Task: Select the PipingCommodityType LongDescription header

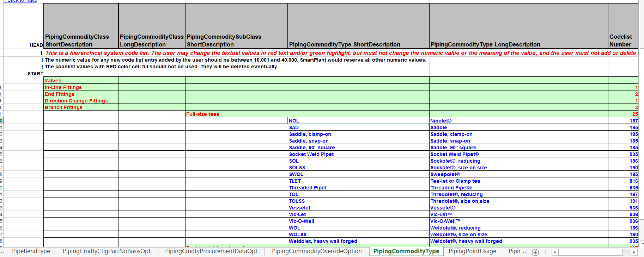Action: tap(519, 26)
